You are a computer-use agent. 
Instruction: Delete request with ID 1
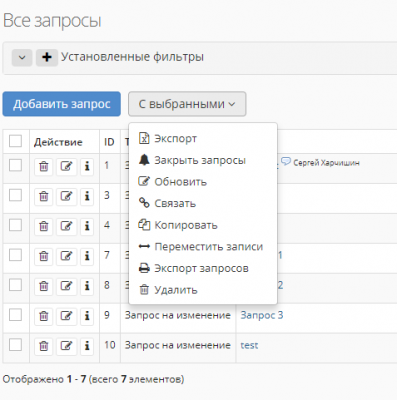44,166
